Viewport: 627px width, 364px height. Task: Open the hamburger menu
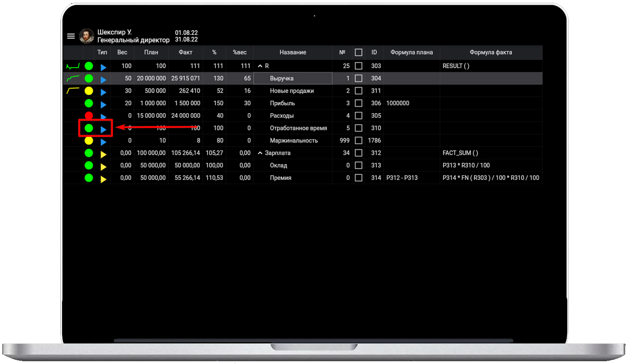70,36
